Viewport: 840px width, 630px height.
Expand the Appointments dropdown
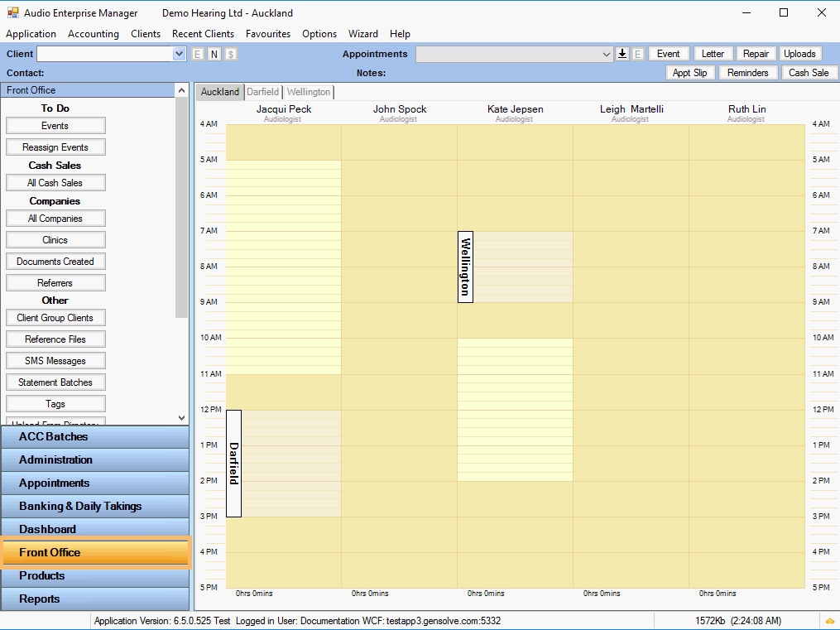607,54
